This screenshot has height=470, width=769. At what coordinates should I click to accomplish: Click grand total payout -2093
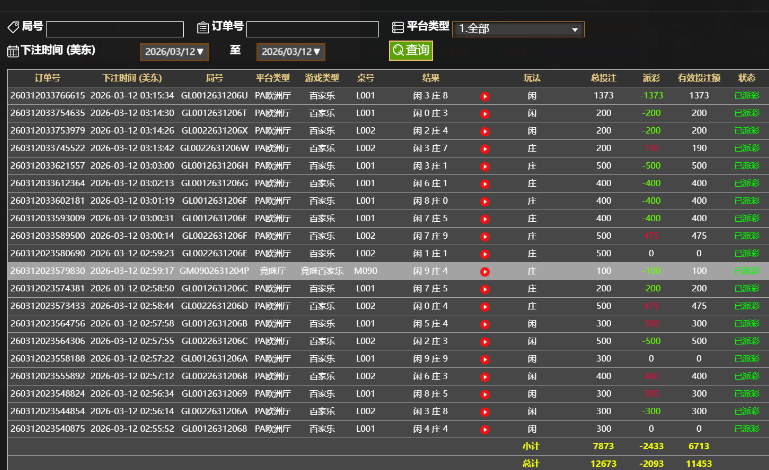pyautogui.click(x=651, y=464)
